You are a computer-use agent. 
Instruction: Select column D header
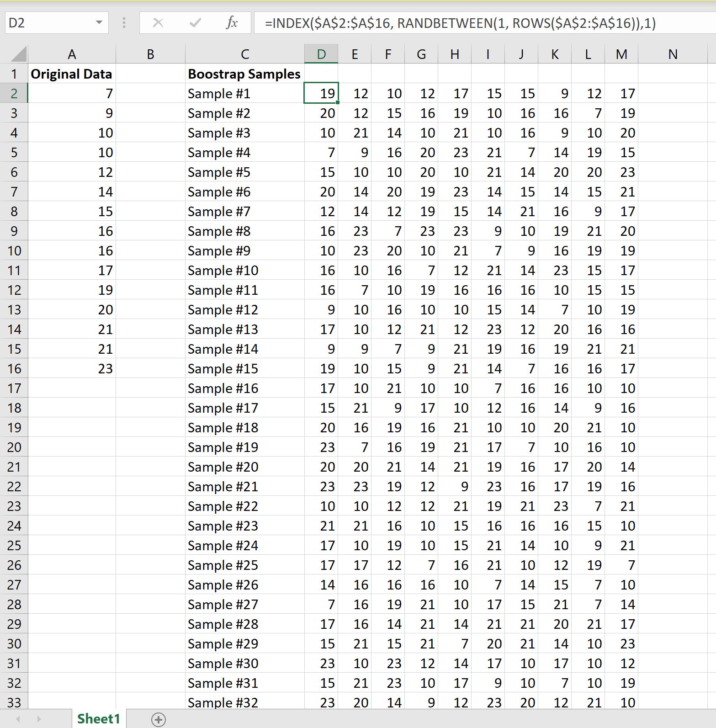pyautogui.click(x=321, y=54)
